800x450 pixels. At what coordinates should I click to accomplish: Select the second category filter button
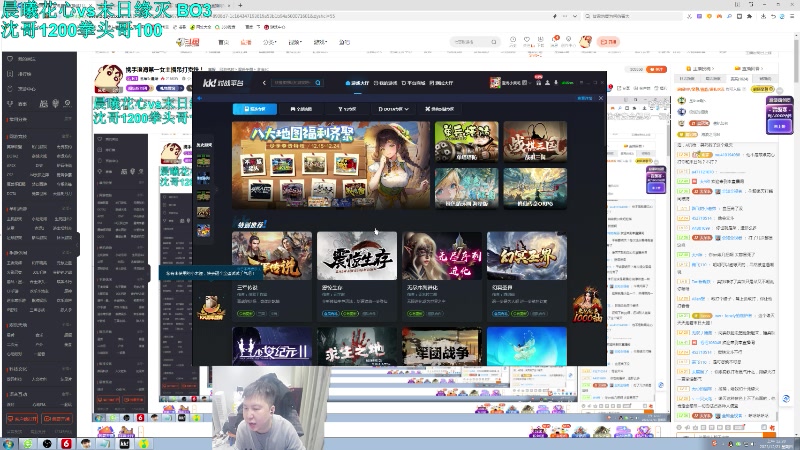(x=301, y=109)
